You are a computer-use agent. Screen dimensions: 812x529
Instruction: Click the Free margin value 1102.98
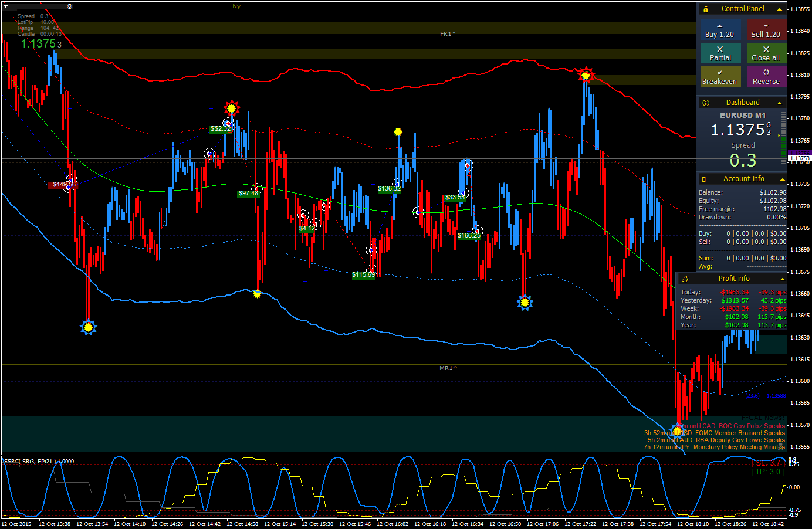[775, 209]
